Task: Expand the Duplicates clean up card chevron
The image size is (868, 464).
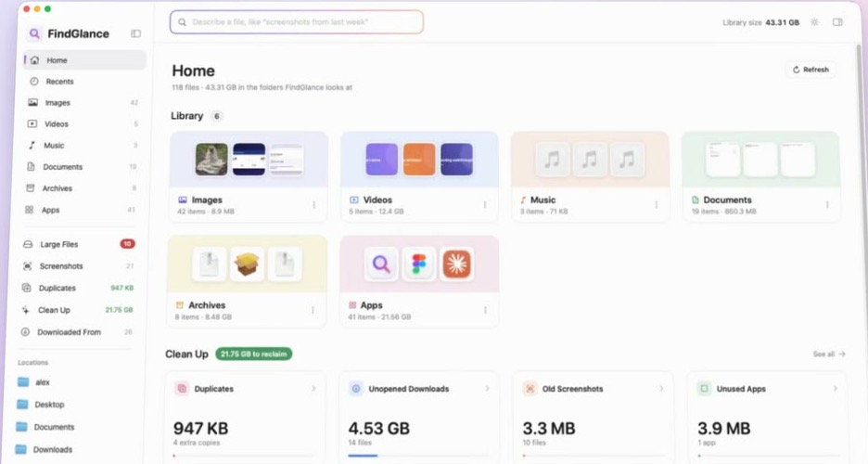Action: click(x=313, y=389)
